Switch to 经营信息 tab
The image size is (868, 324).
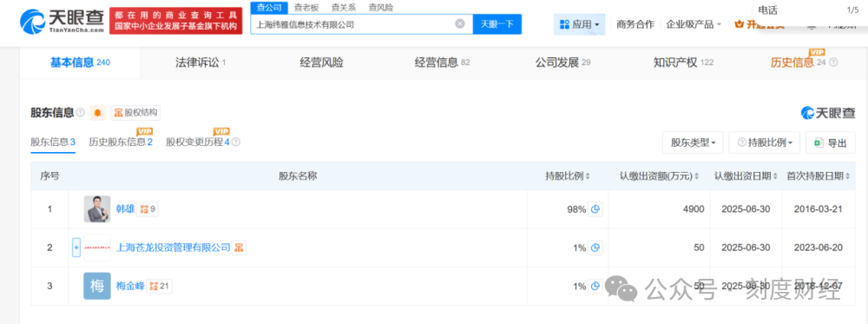point(442,63)
